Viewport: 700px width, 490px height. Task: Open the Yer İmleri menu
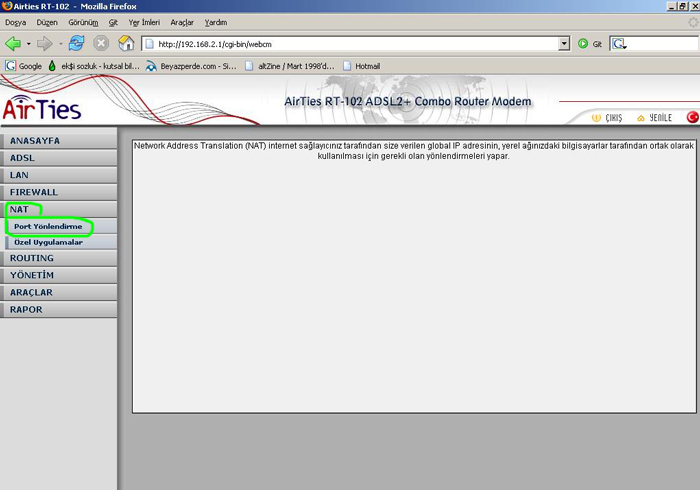pyautogui.click(x=144, y=22)
